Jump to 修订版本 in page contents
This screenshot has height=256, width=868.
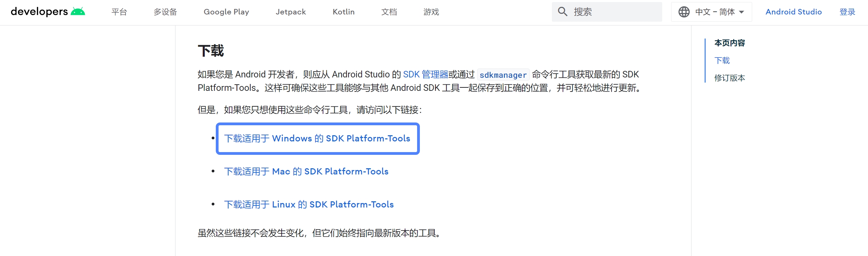tap(729, 78)
